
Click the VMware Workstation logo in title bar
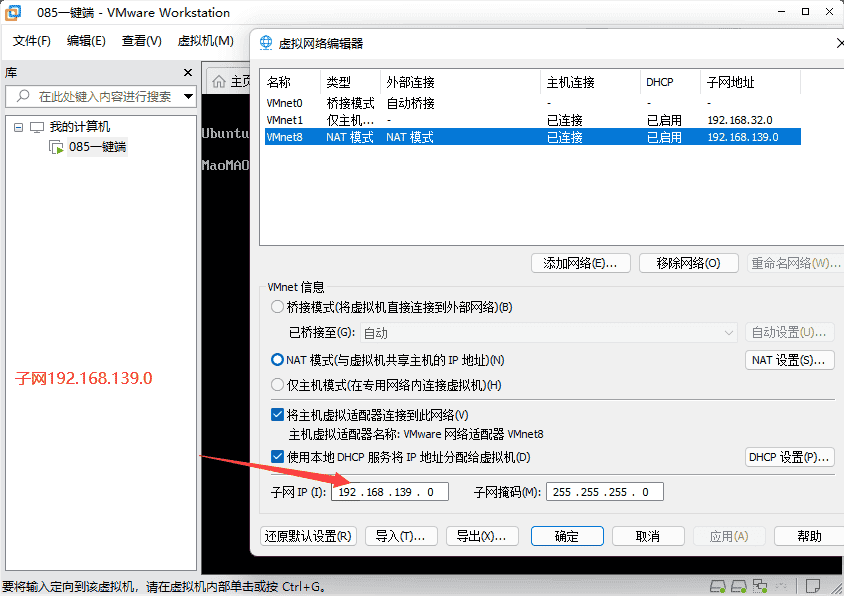coord(16,13)
